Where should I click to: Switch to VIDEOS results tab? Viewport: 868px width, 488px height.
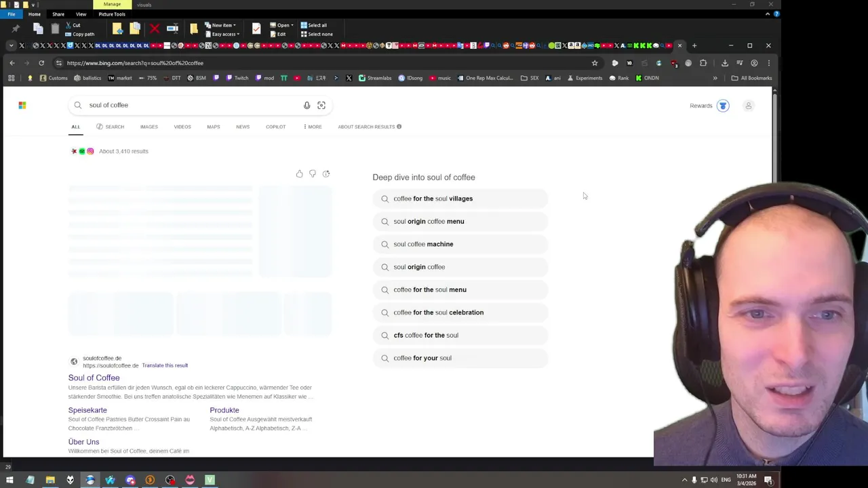182,127
